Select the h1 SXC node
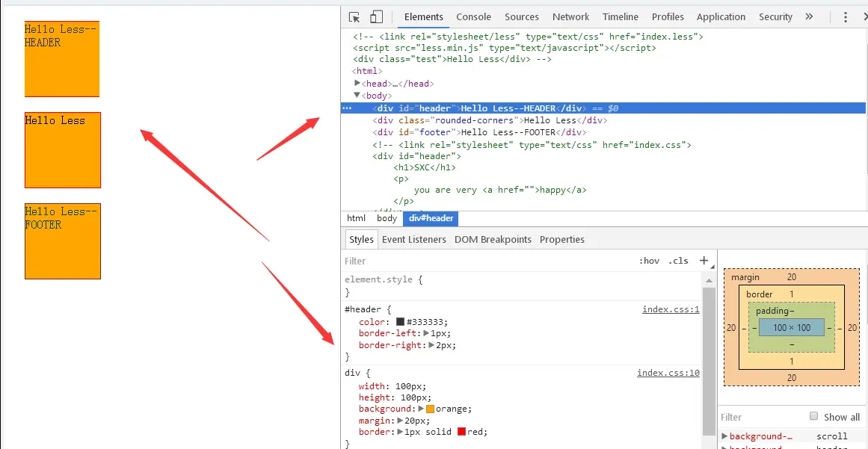 pyautogui.click(x=425, y=167)
